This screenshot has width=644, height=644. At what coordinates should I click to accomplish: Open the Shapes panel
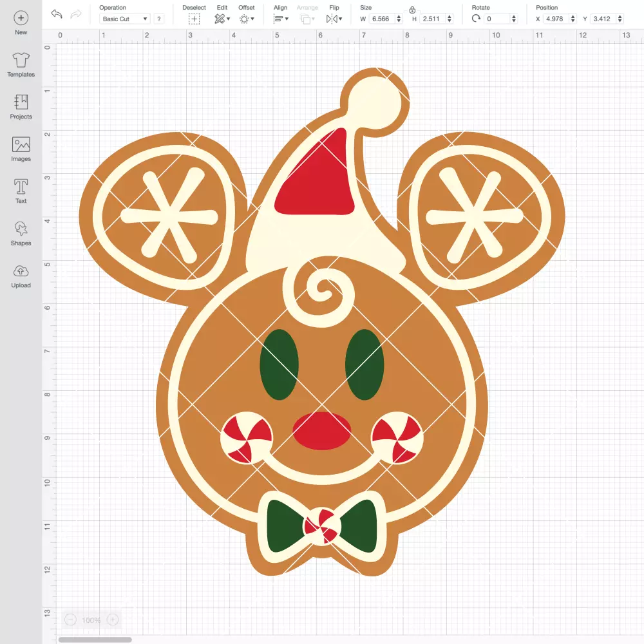coord(21,234)
